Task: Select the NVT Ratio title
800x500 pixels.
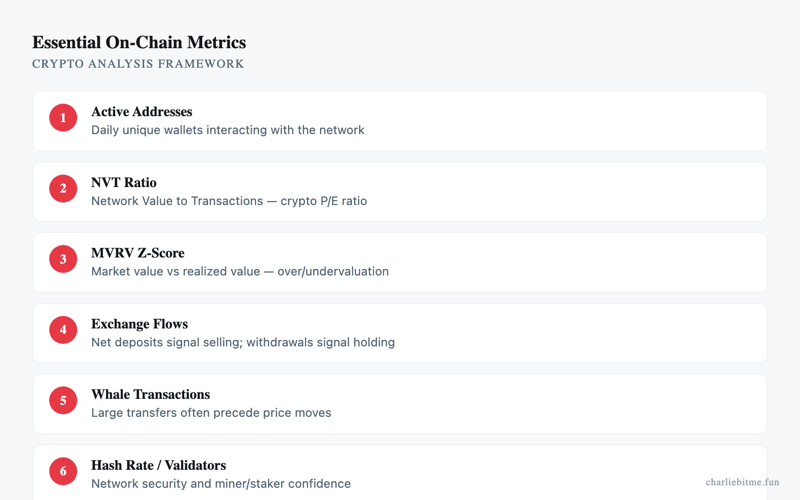Action: [x=124, y=182]
